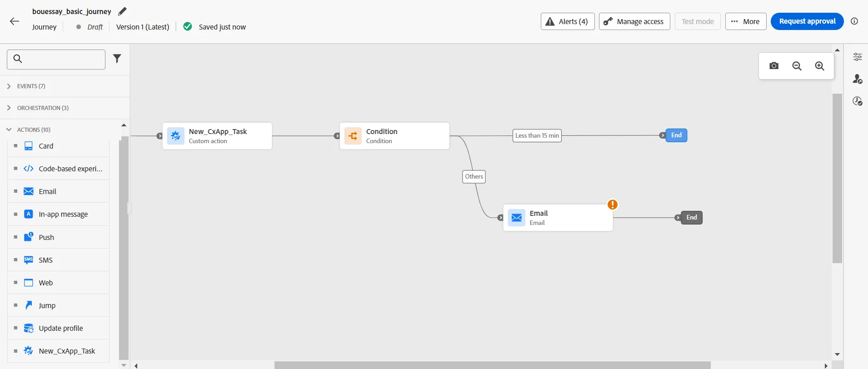Click the gray End node after Email
This screenshot has width=868, height=369.
click(x=692, y=218)
